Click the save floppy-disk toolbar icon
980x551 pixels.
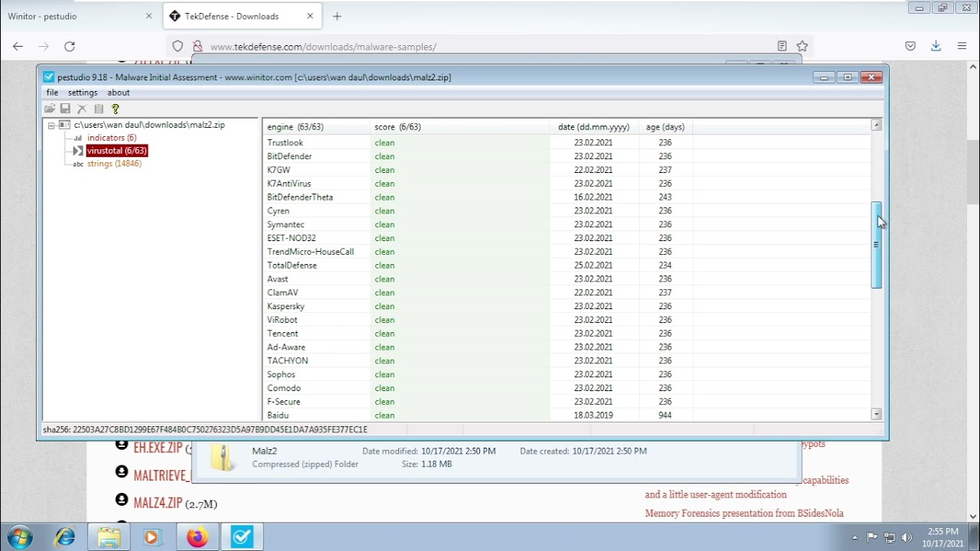click(65, 109)
